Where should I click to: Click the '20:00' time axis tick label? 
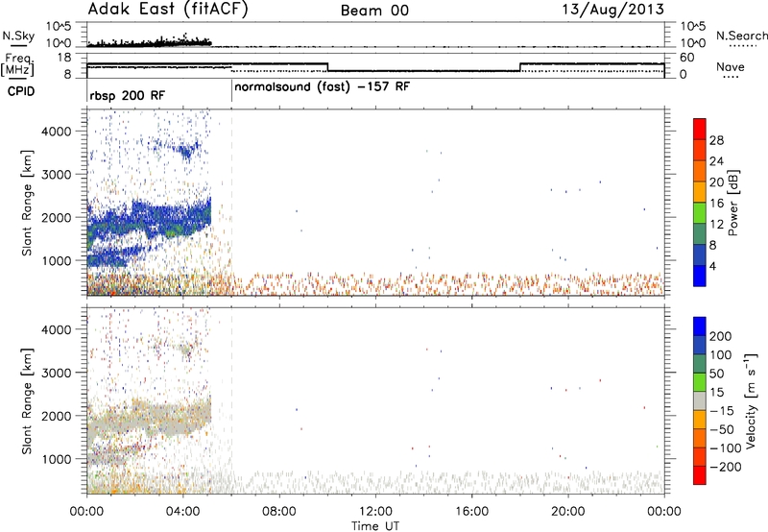pyautogui.click(x=568, y=512)
